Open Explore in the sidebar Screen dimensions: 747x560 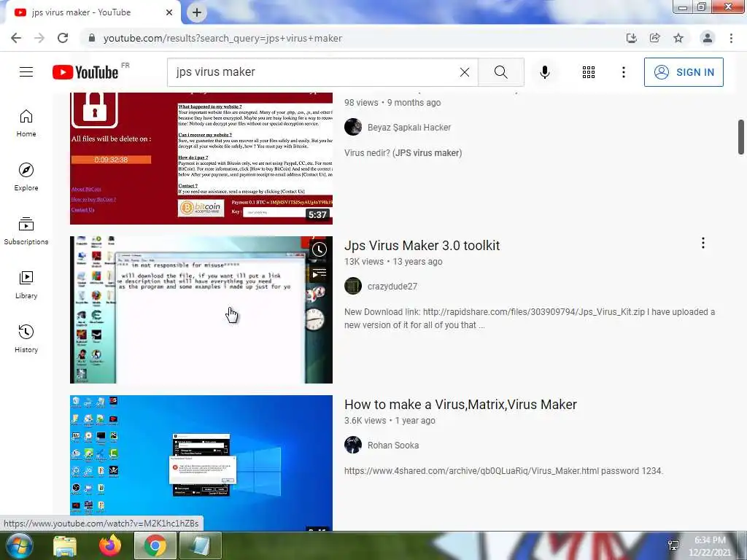[26, 177]
